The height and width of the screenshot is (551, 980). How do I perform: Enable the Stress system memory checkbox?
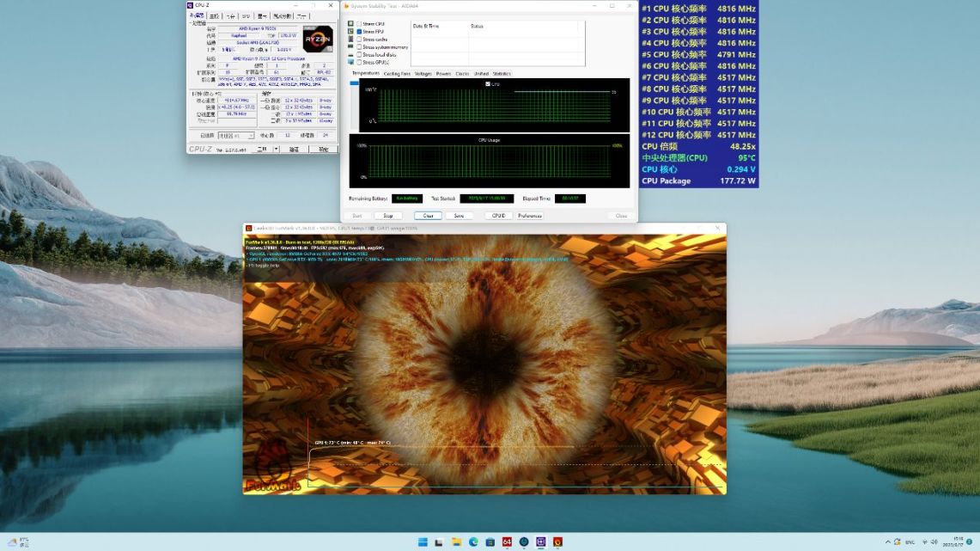click(x=359, y=47)
